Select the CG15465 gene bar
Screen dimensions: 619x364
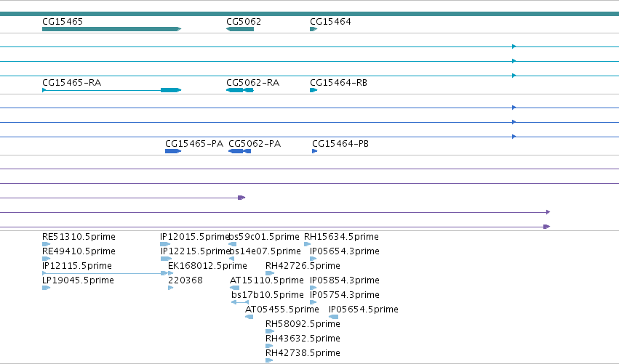click(x=112, y=29)
